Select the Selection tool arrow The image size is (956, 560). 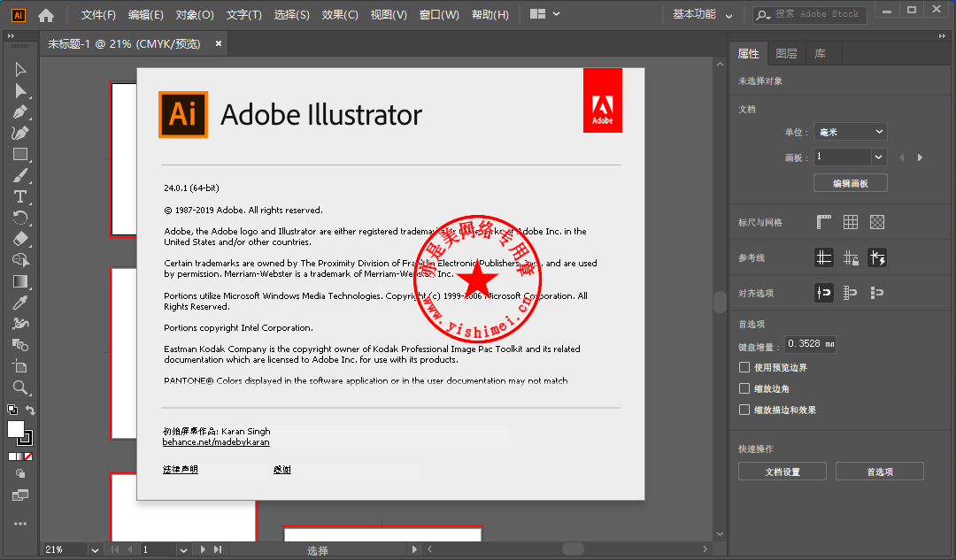pyautogui.click(x=20, y=69)
